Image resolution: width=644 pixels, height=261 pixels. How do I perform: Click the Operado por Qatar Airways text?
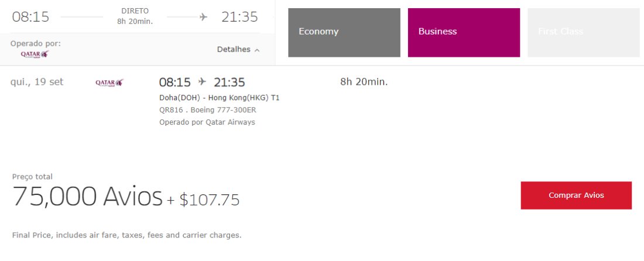point(207,122)
